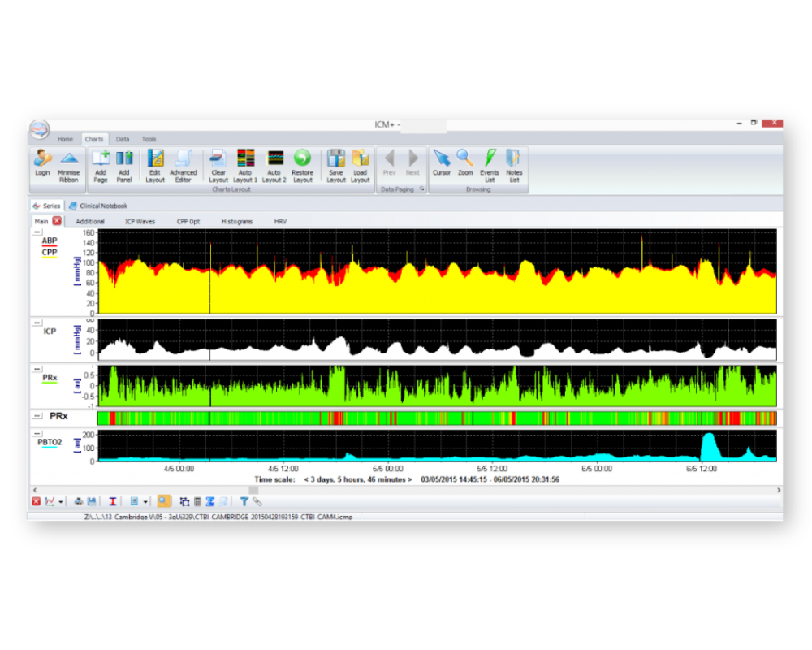Switch to the Data ribbon tab
Screen dimensions: 812x650
(122, 139)
